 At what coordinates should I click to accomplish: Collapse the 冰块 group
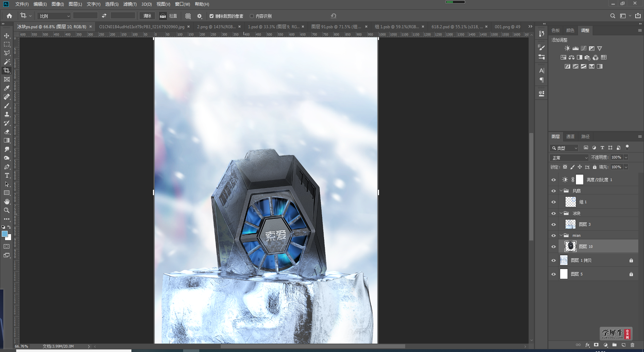[561, 213]
